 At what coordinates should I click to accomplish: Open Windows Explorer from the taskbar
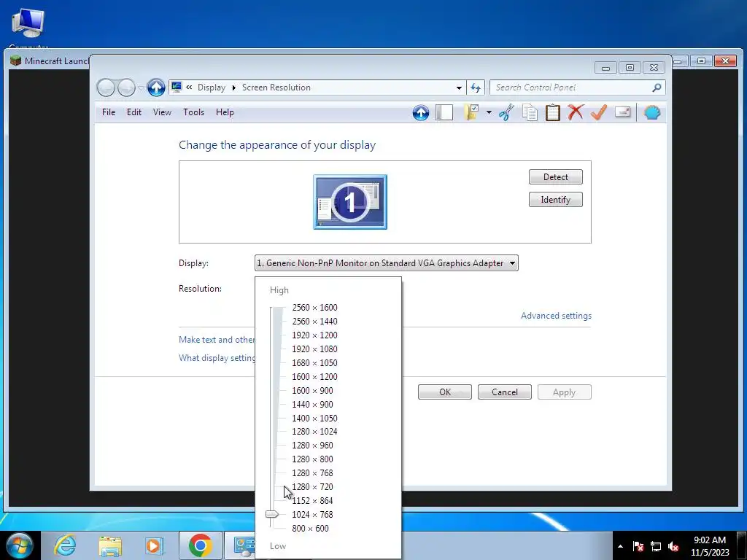pyautogui.click(x=110, y=545)
